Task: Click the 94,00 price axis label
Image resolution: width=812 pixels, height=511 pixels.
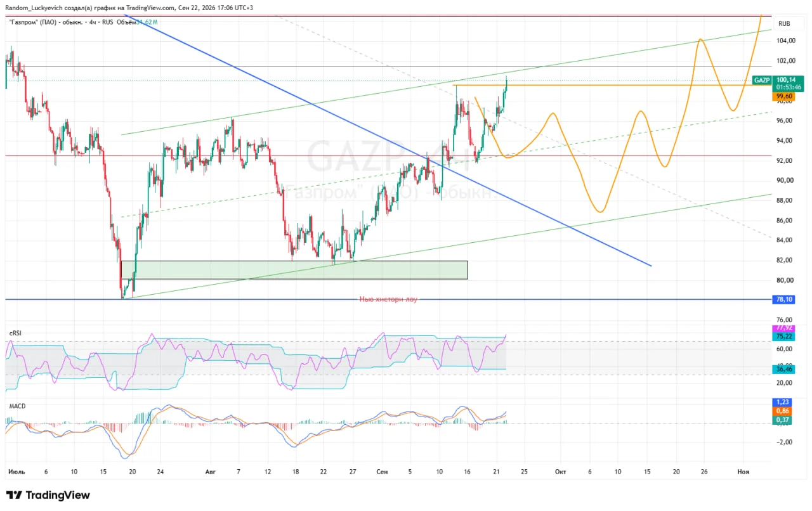Action: pyautogui.click(x=786, y=141)
